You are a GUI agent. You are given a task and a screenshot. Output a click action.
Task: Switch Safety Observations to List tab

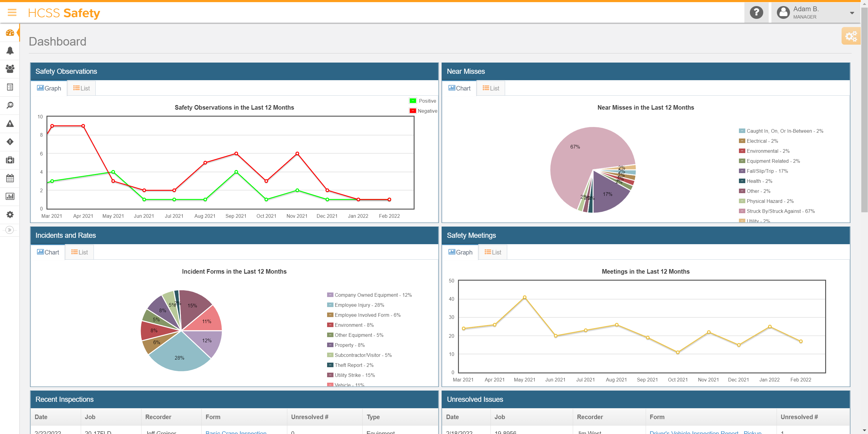click(81, 88)
